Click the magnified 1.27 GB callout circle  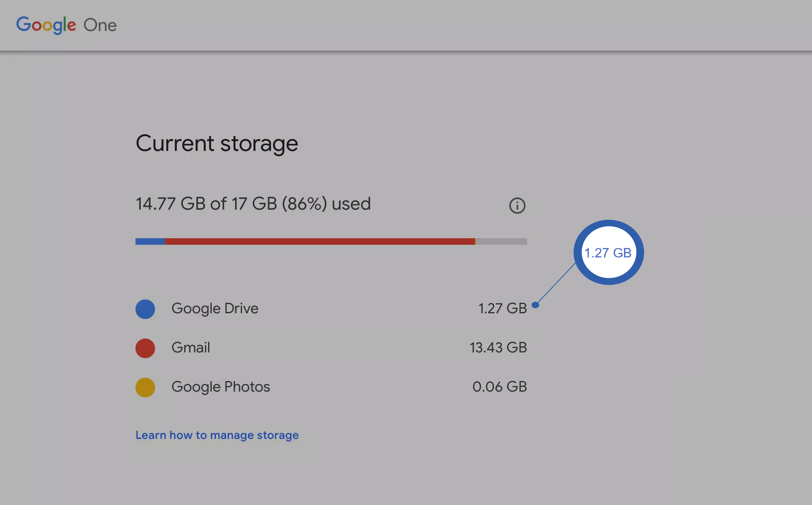tap(608, 253)
